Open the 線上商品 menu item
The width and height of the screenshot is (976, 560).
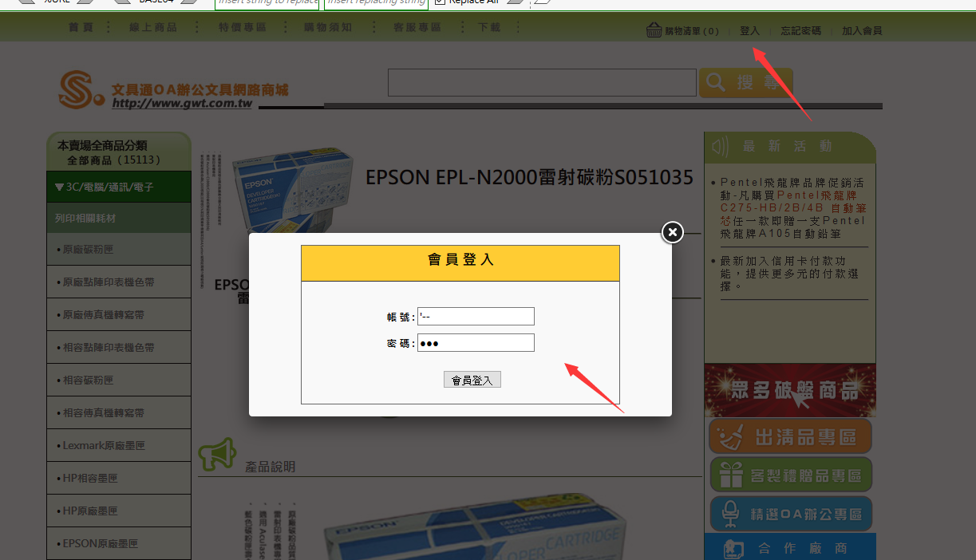coord(153,27)
